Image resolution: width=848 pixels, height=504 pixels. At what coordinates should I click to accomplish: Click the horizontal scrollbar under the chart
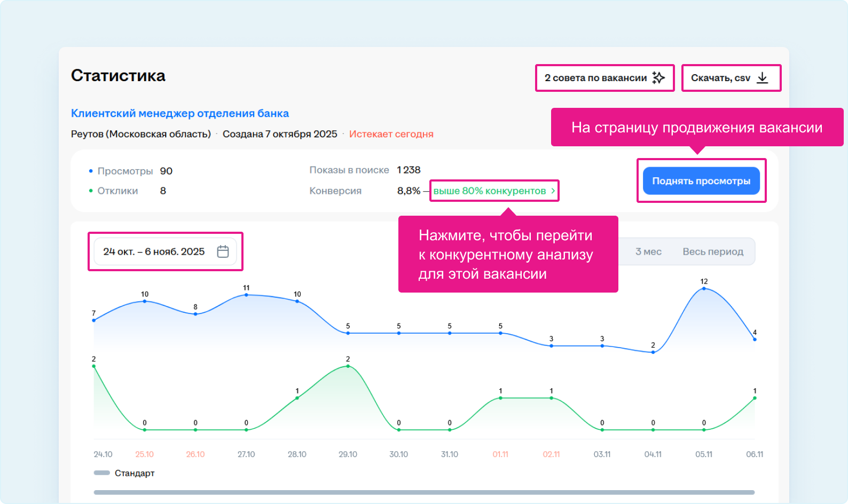(x=424, y=492)
